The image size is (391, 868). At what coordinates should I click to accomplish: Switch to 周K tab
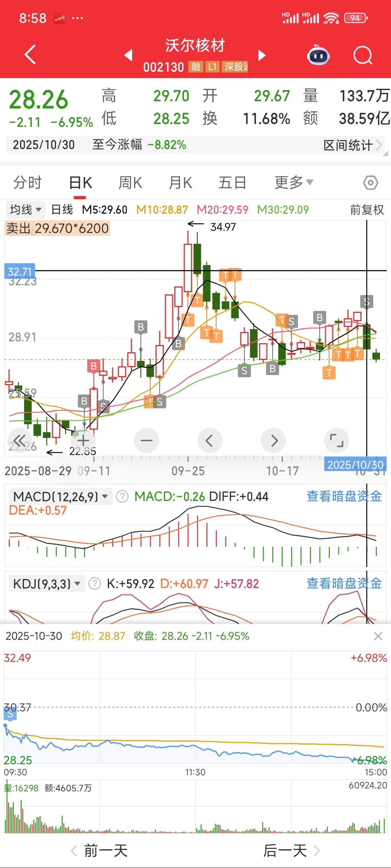[130, 182]
